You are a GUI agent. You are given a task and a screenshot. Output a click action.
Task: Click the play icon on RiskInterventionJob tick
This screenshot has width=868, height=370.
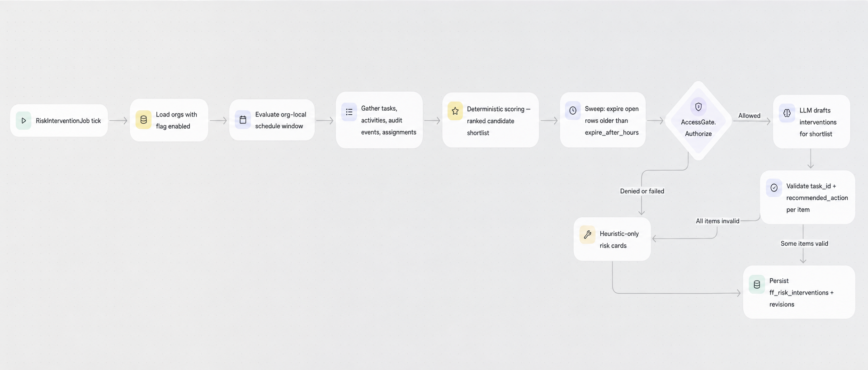click(x=24, y=121)
